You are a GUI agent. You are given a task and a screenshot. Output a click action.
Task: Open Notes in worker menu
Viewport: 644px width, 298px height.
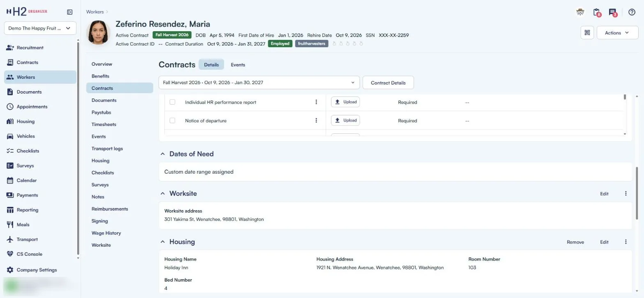point(98,197)
